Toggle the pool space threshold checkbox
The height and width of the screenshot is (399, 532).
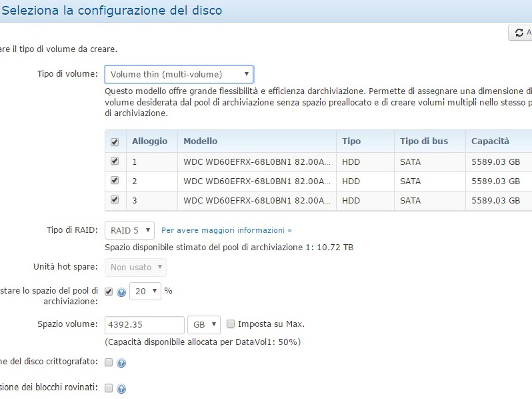109,291
